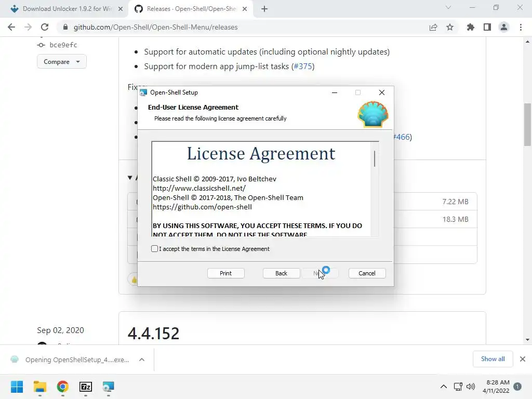Close the Releases Open-Shell tab
532x399 pixels.
[x=245, y=9]
